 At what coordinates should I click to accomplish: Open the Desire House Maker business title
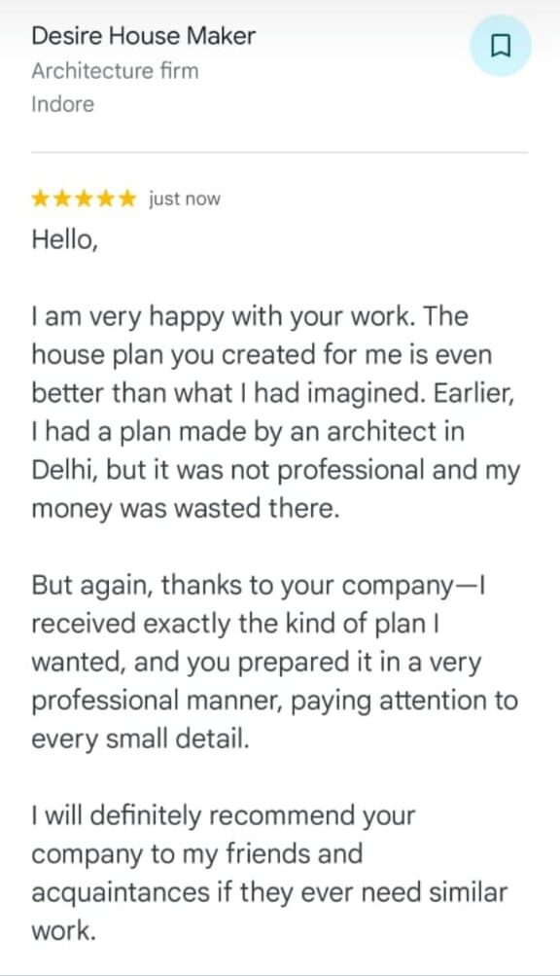[x=143, y=36]
